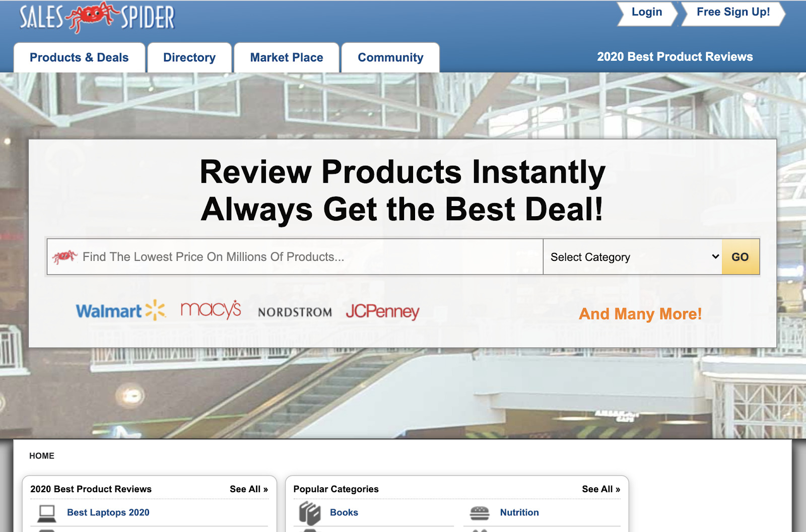Viewport: 806px width, 532px height.
Task: Open the Community tab
Action: (x=390, y=57)
